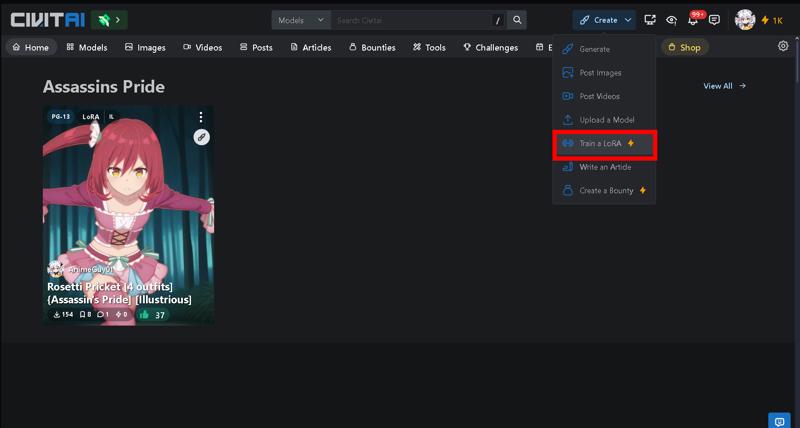
Task: Click the comments count 1 icon
Action: [103, 315]
